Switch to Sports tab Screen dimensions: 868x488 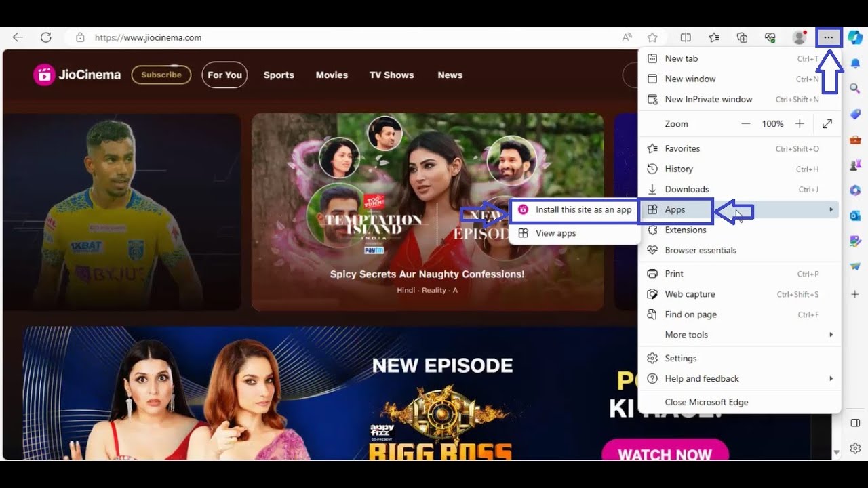tap(279, 75)
